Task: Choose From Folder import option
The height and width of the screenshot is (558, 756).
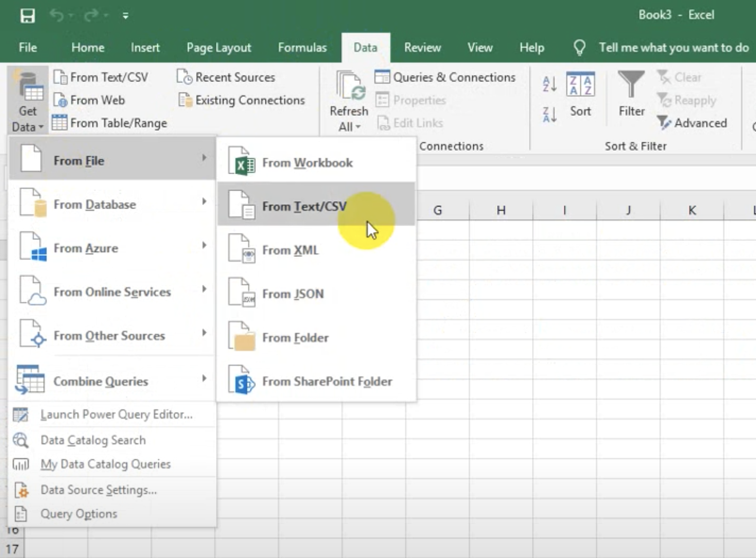Action: [295, 338]
